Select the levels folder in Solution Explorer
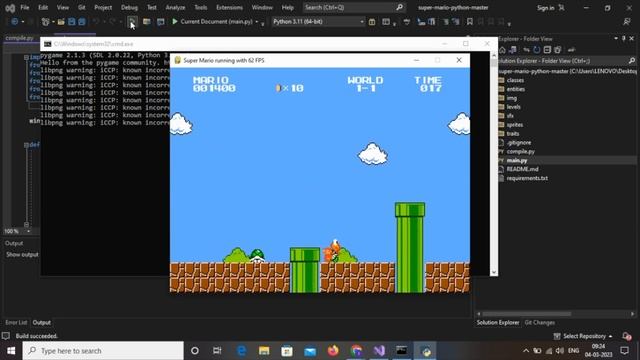Screen dimensions: 640x360 point(513,107)
